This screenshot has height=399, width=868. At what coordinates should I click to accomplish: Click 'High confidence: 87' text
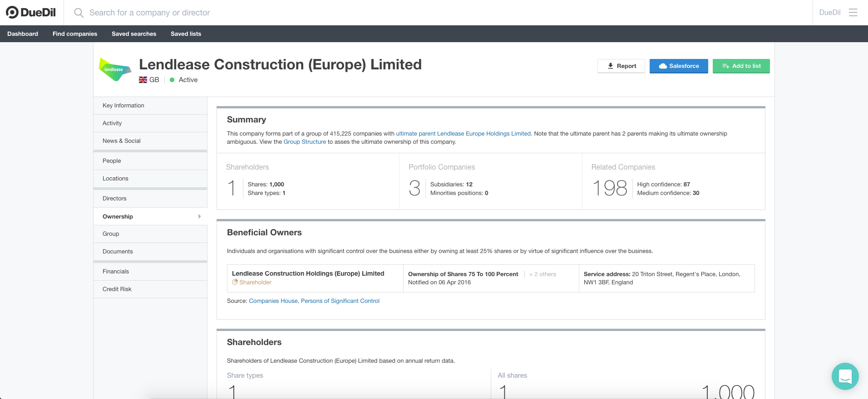(663, 185)
